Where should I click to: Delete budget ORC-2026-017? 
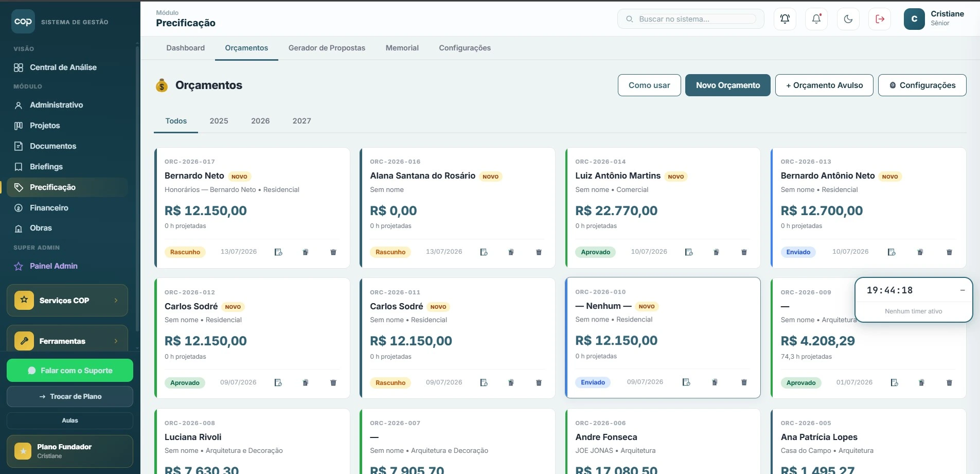(333, 252)
